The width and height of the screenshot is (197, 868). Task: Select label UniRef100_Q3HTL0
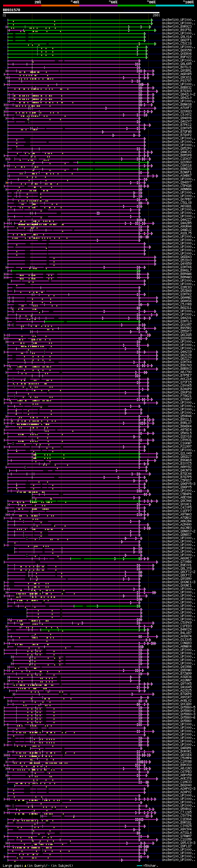click(x=177, y=321)
